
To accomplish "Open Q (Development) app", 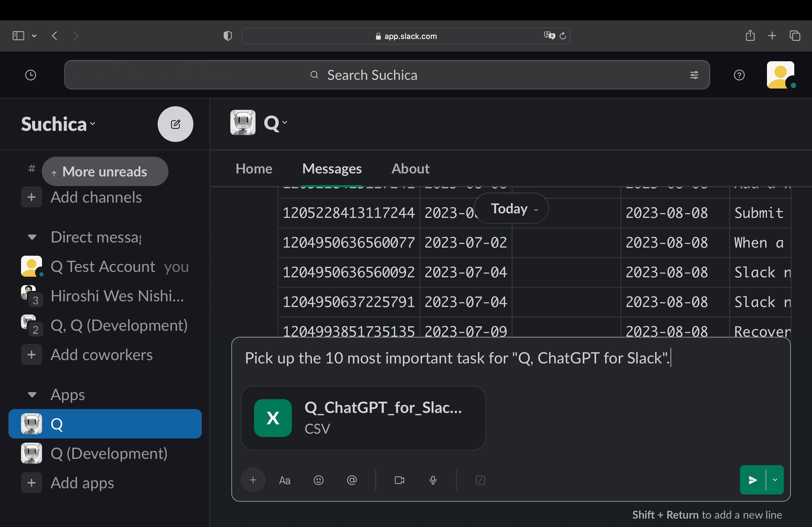I will click(105, 453).
